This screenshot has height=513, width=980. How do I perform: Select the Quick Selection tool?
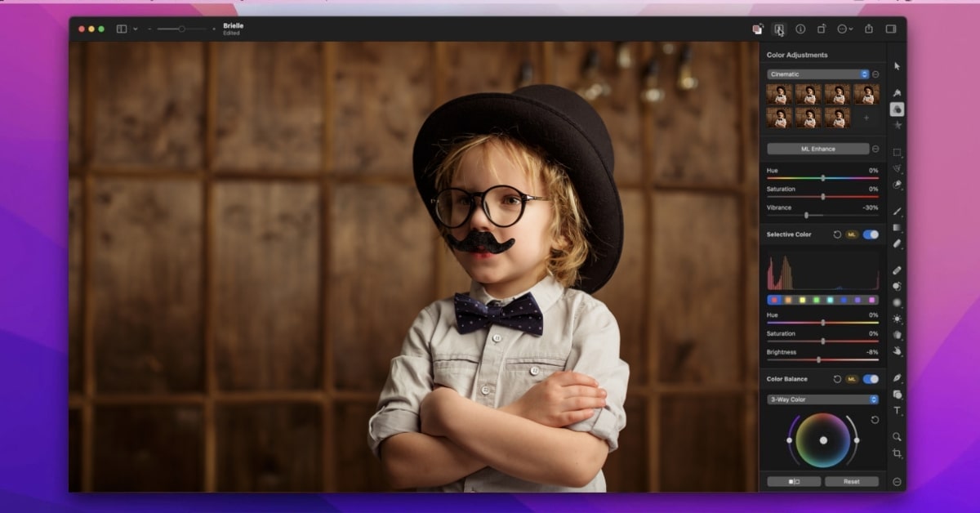[x=897, y=185]
